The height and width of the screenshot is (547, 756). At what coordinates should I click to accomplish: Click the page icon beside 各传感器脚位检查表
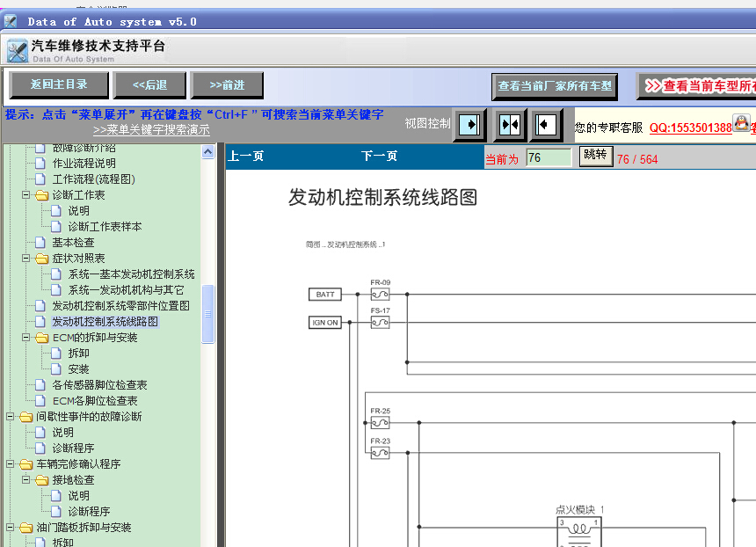pos(40,385)
